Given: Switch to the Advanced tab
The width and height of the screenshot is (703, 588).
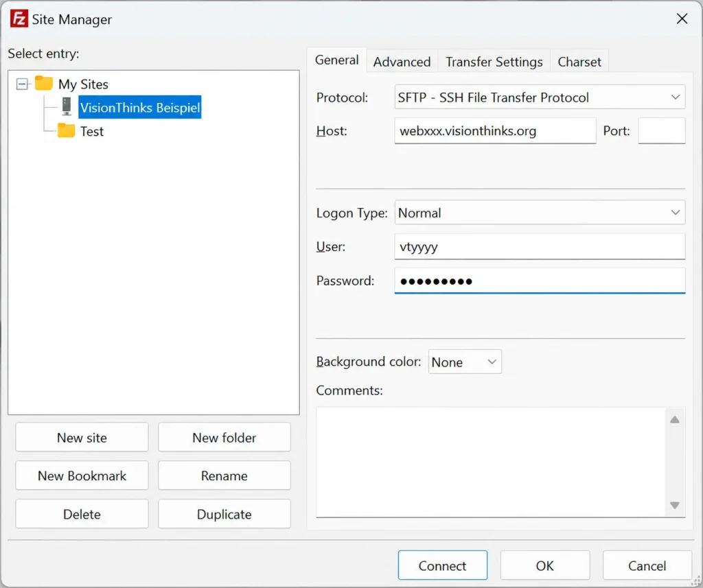Looking at the screenshot, I should [x=402, y=61].
